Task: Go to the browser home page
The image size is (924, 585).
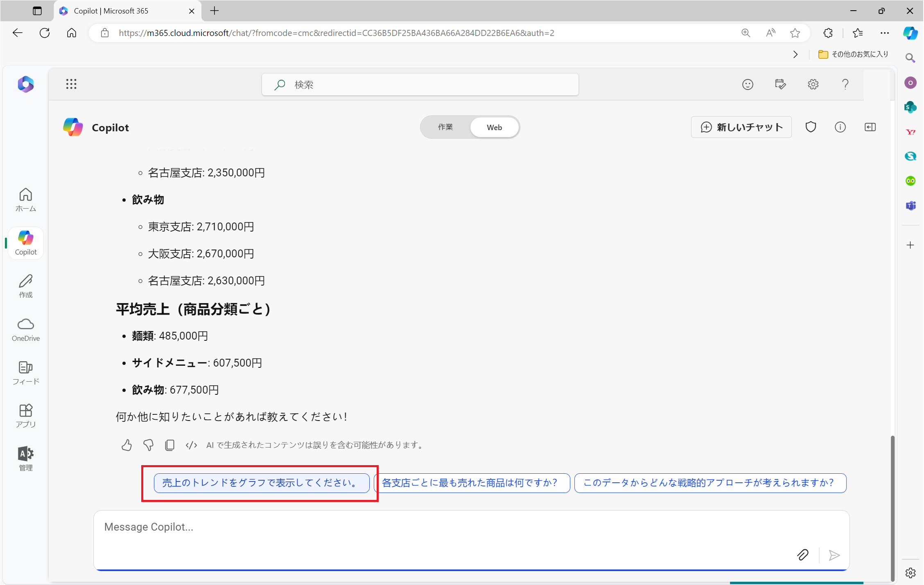Action: click(x=72, y=33)
